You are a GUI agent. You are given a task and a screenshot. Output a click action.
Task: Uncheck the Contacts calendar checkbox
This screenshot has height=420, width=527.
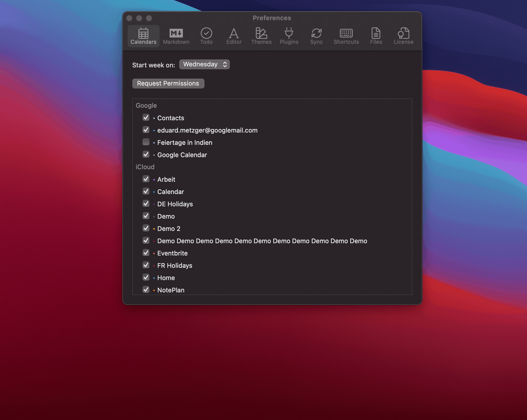146,118
